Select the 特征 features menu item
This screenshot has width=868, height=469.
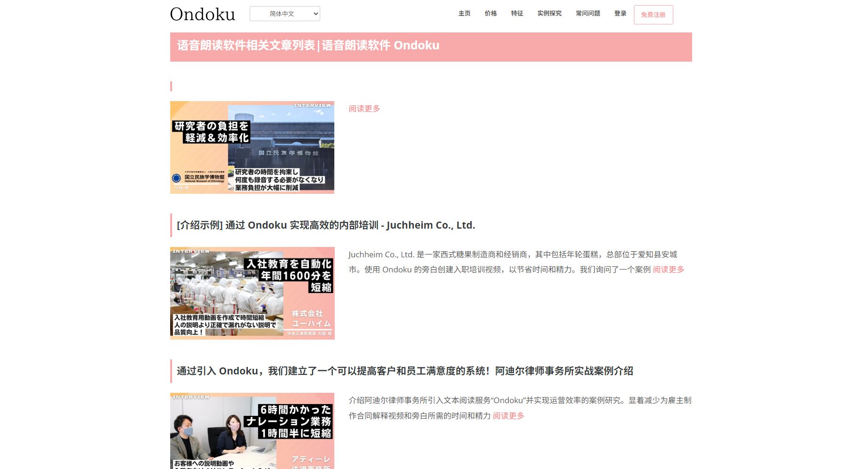517,14
